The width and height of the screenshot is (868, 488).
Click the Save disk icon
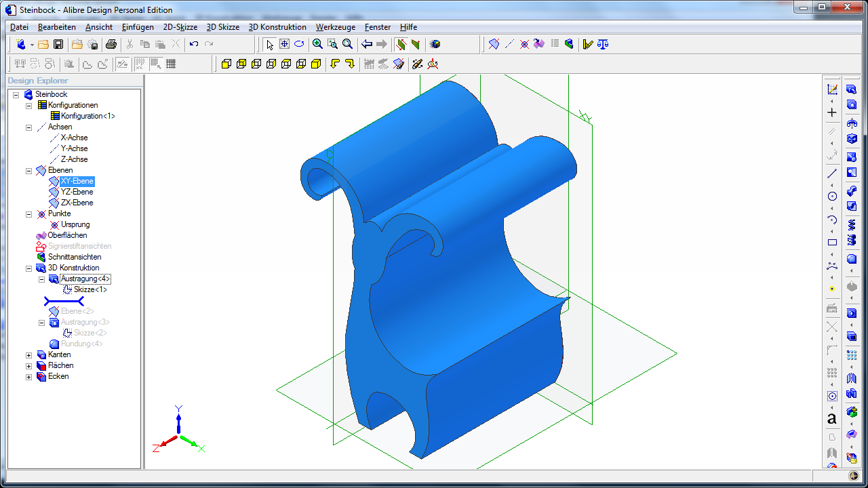click(x=58, y=44)
